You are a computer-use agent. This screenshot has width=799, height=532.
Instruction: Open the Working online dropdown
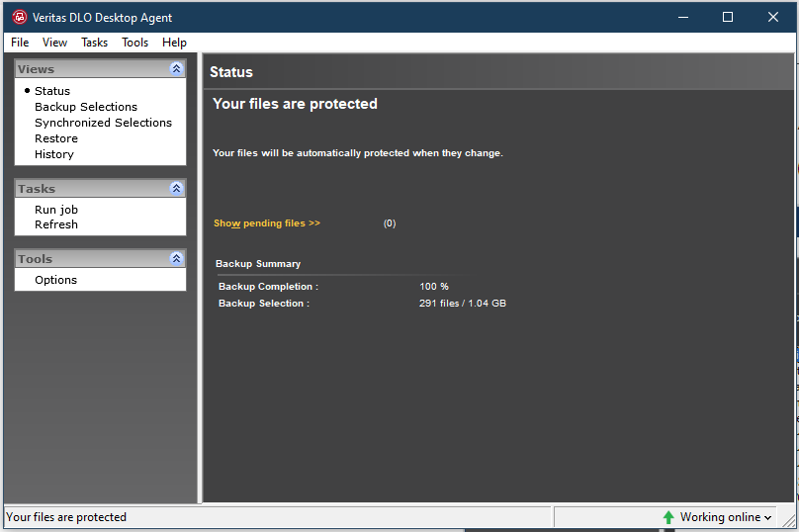[x=726, y=517]
